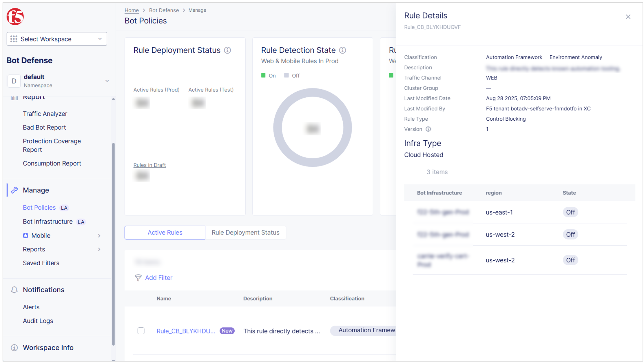Click the us-east-1 Off state pill
644x363 pixels.
(x=570, y=212)
